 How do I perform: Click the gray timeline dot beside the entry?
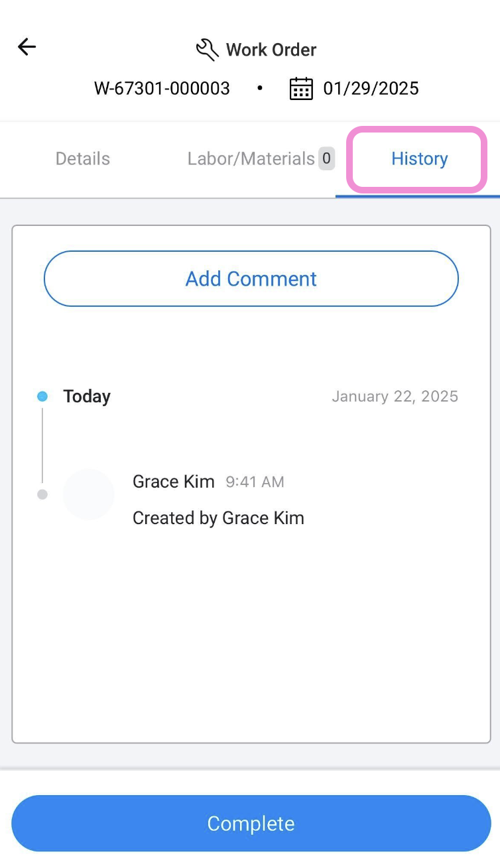pos(42,494)
